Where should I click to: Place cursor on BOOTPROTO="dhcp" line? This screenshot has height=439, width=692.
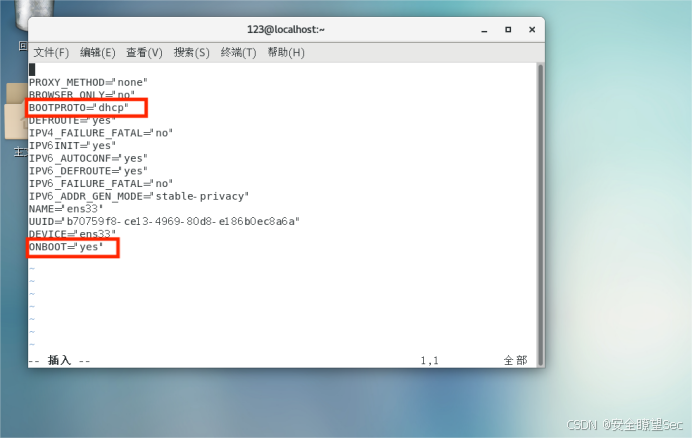pos(79,108)
